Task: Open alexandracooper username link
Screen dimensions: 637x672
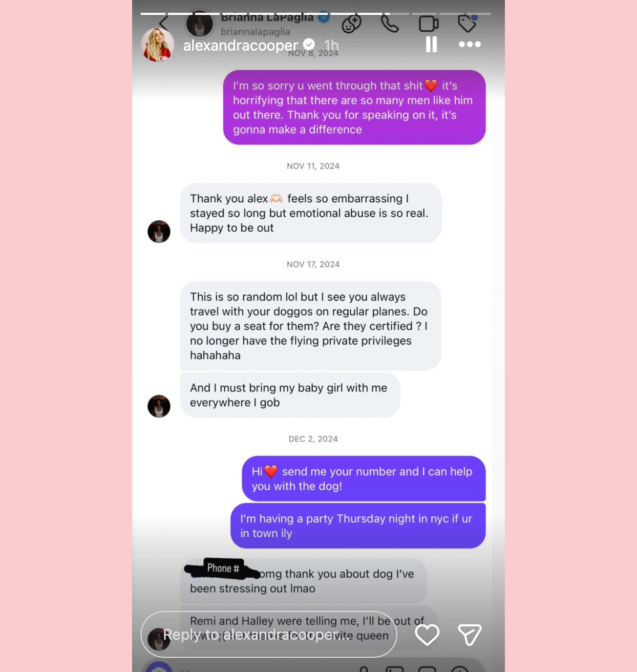Action: pos(240,46)
